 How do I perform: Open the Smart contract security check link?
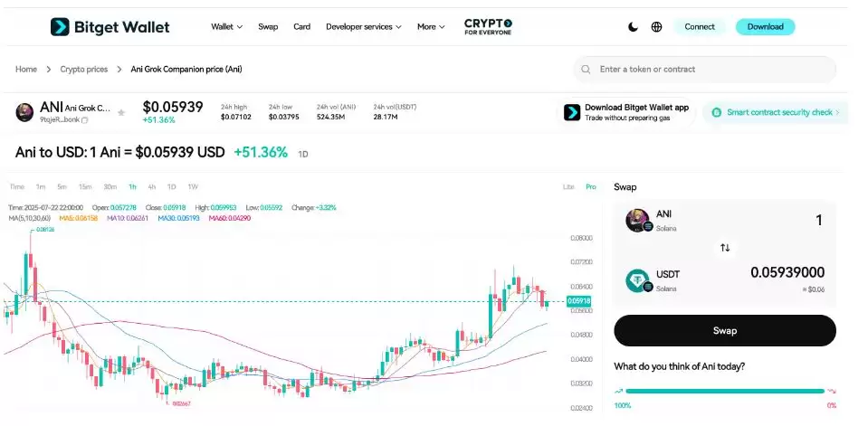[x=778, y=112]
